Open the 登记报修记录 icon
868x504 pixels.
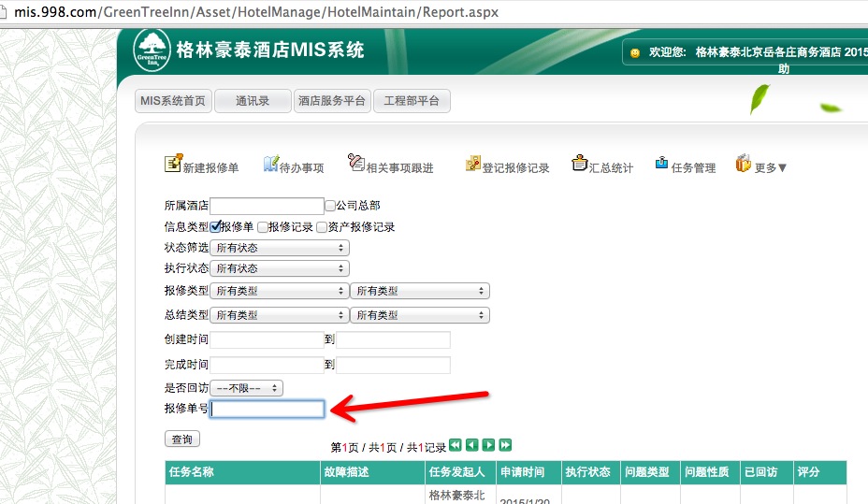473,164
